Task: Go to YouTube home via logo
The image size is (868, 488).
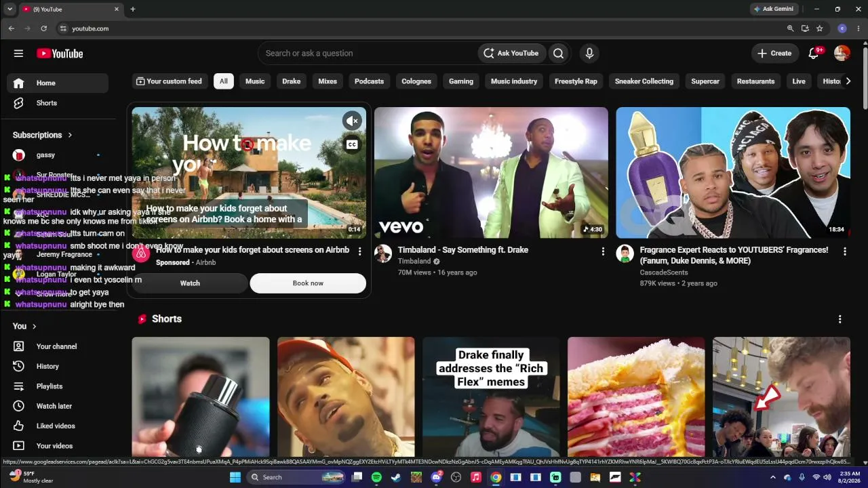Action: (x=60, y=54)
